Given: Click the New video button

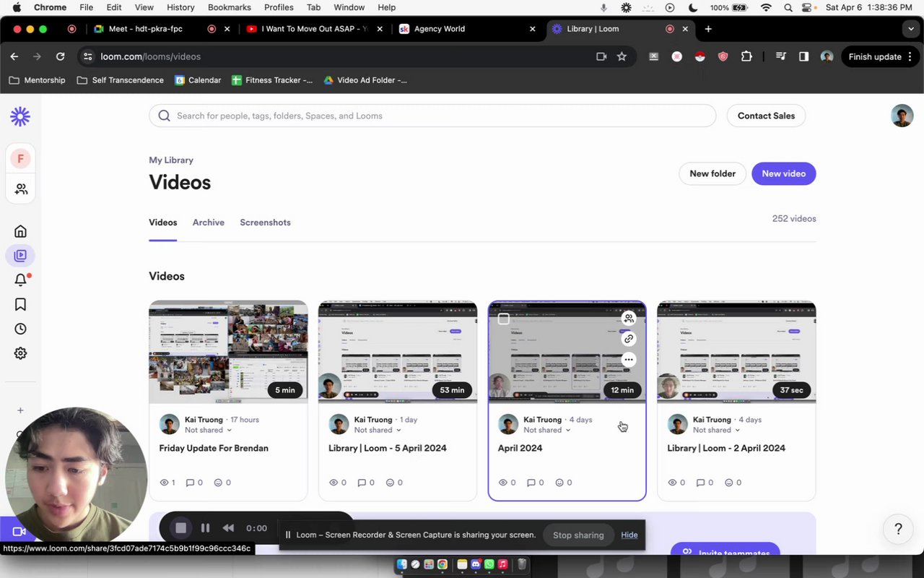Looking at the screenshot, I should [784, 173].
